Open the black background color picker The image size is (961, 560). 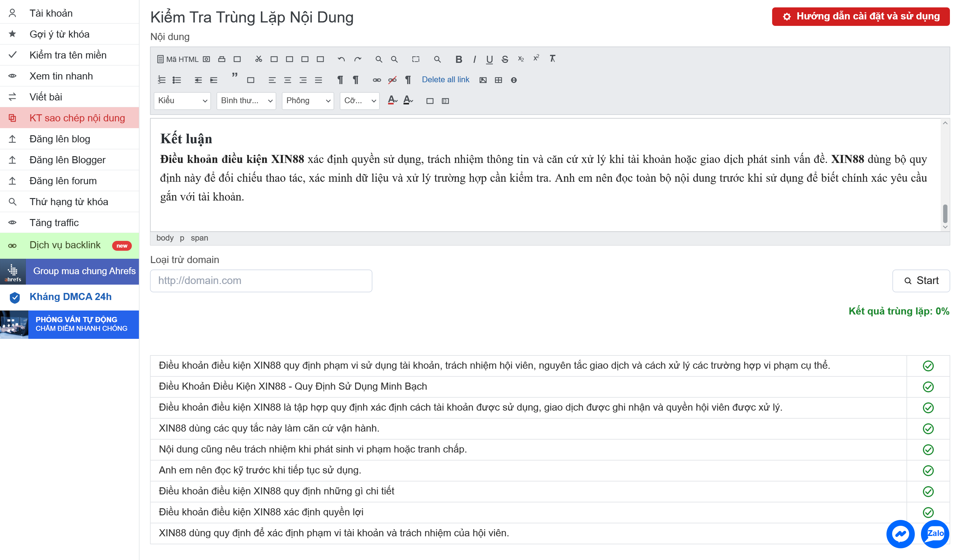click(408, 101)
